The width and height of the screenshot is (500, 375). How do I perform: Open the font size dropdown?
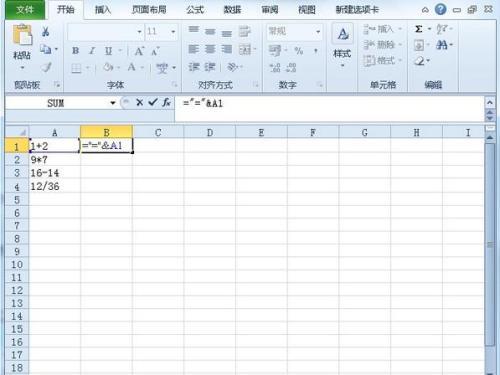173,32
